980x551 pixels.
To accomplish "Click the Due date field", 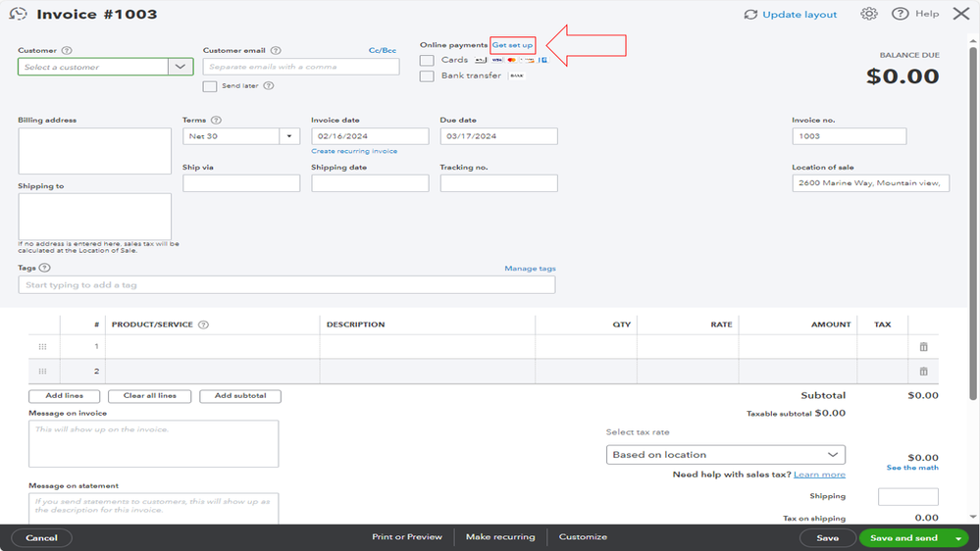I will (498, 136).
